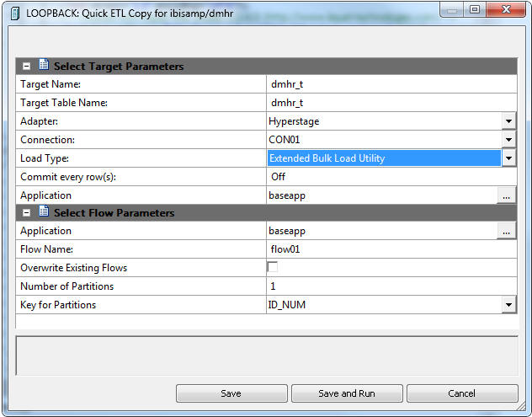Screen dimensions: 532x417
Task: Open the Key for Partitions dropdown arrow
Action: (x=508, y=305)
